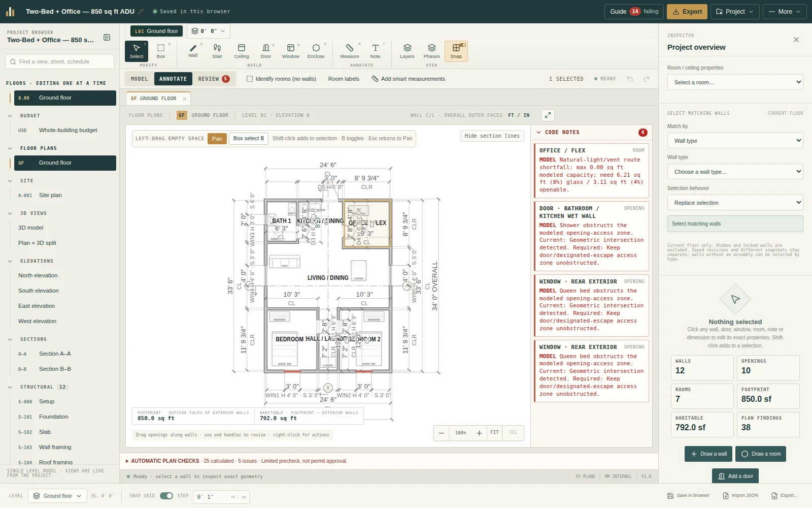812x508 pixels.
Task: Select the Wall drawing tool
Action: pyautogui.click(x=193, y=51)
